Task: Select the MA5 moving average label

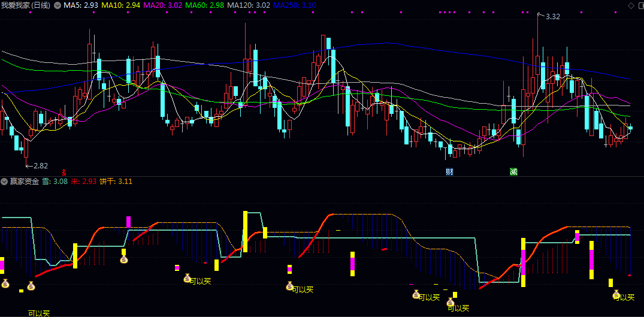Action: click(x=81, y=6)
